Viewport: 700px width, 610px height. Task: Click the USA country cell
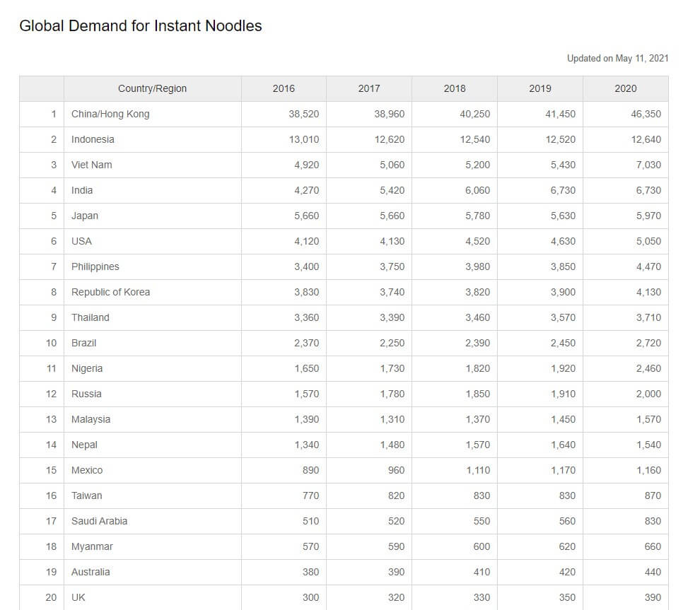[152, 242]
